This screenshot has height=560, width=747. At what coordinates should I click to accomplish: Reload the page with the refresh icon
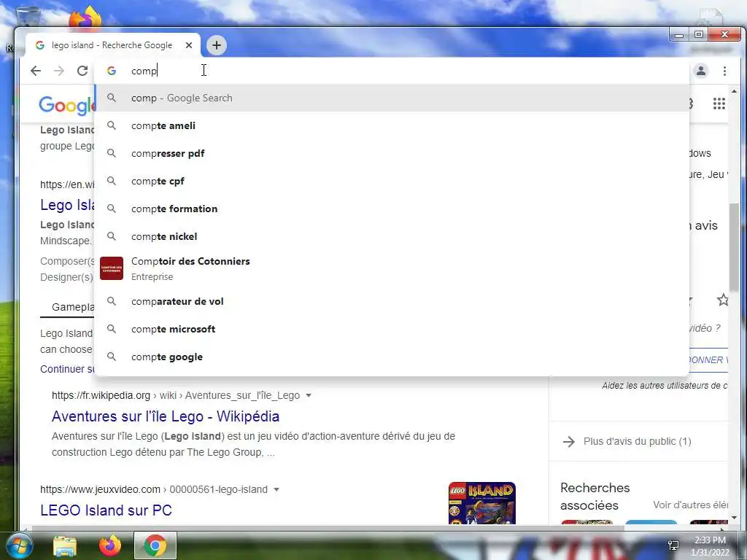coord(82,71)
